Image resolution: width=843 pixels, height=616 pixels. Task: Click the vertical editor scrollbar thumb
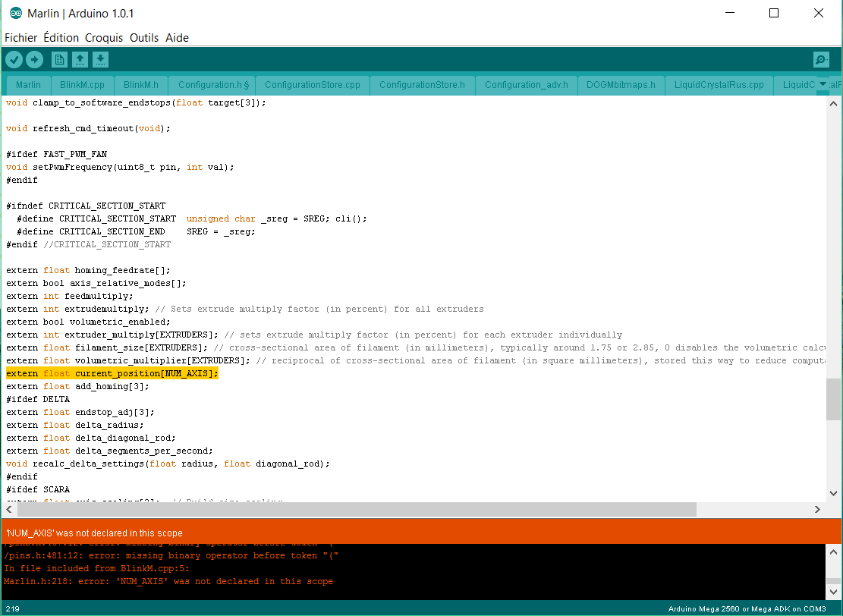pyautogui.click(x=832, y=399)
